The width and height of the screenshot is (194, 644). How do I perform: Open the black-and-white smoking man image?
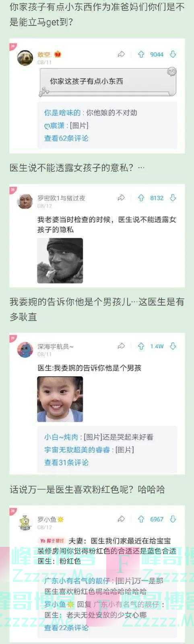60,261
